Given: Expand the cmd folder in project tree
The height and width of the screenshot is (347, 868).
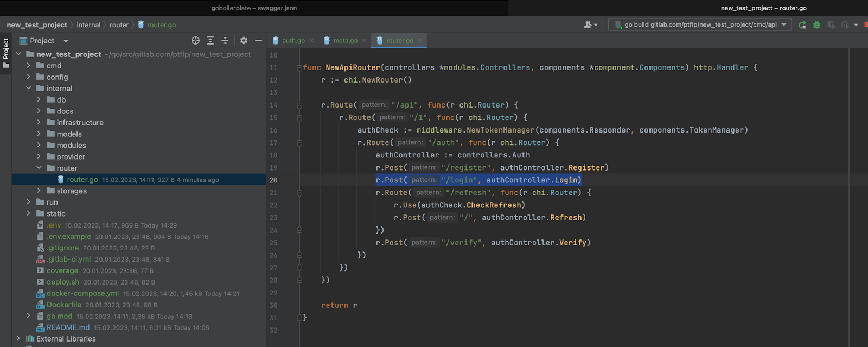Looking at the screenshot, I should 29,66.
